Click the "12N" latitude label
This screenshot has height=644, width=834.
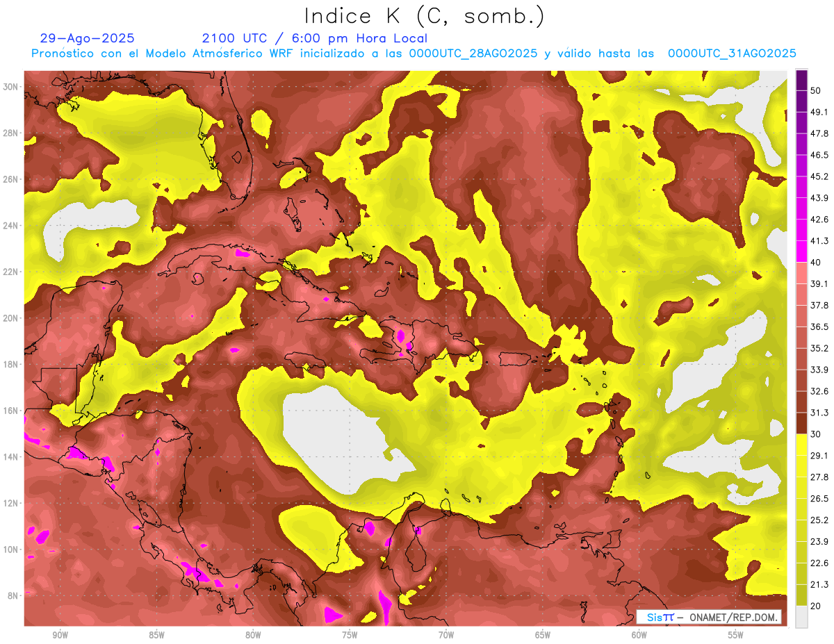point(12,503)
